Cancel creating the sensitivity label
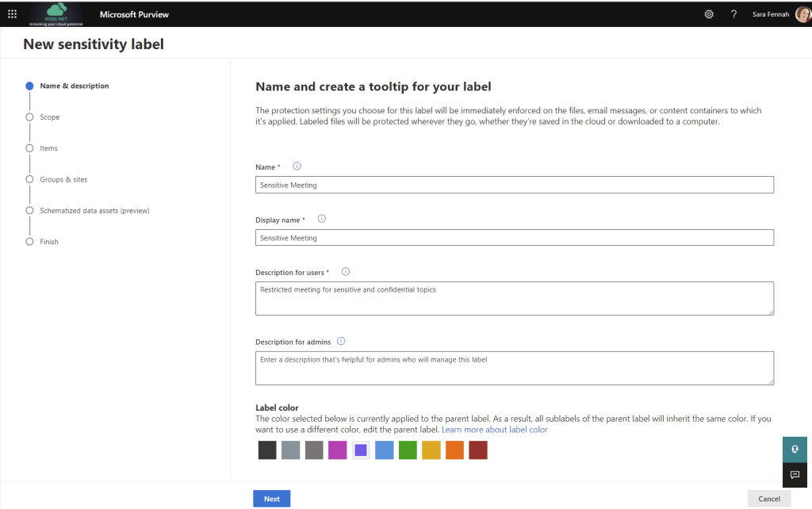Image resolution: width=812 pixels, height=509 pixels. (768, 498)
